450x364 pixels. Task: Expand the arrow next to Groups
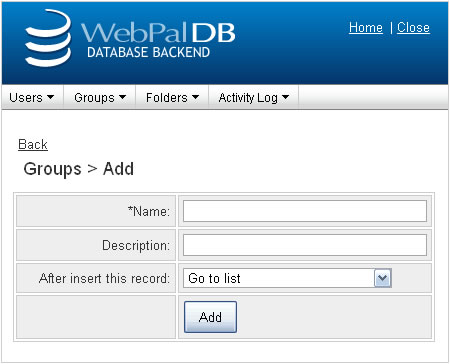[122, 97]
